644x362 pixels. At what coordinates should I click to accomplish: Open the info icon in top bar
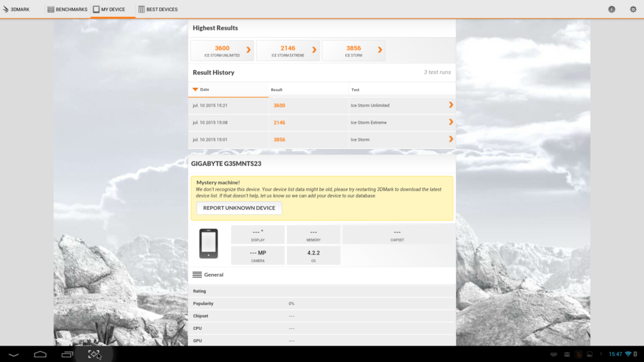tap(611, 9)
